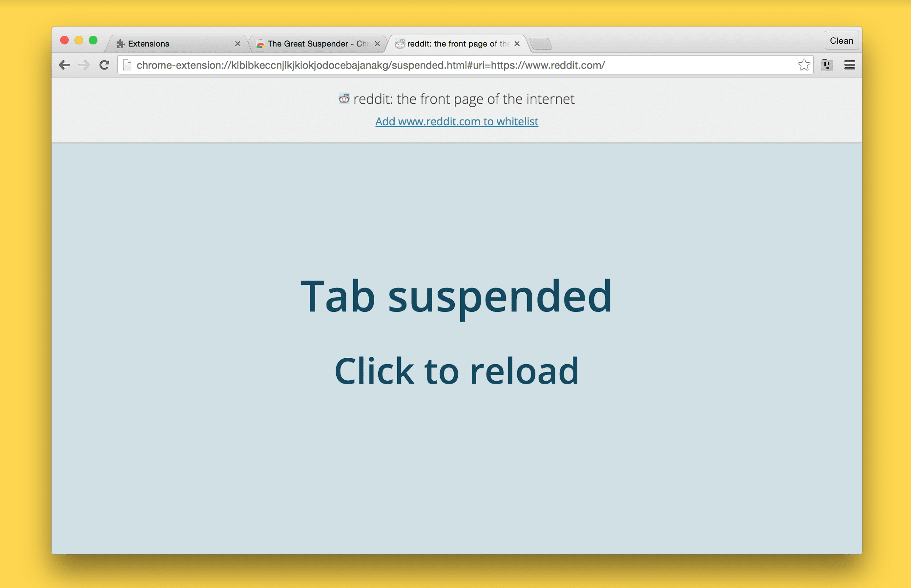911x588 pixels.
Task: Click the Tab suspended reload area
Action: [x=455, y=332]
